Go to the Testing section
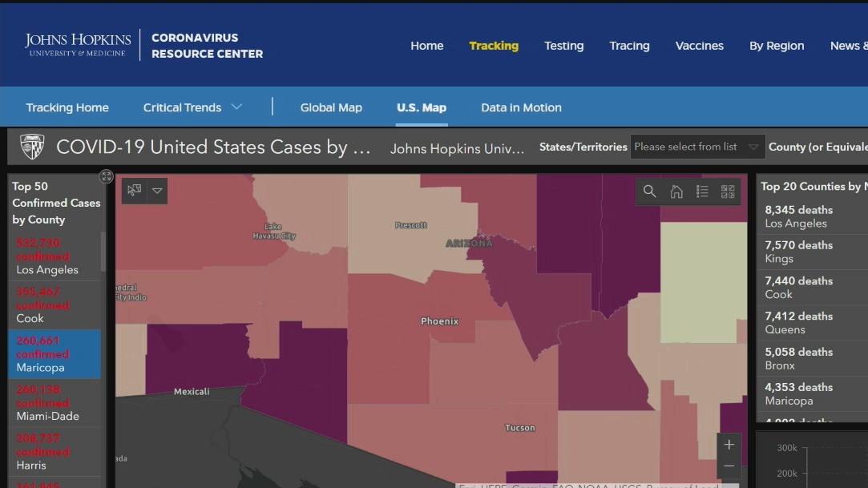868x488 pixels. 563,46
